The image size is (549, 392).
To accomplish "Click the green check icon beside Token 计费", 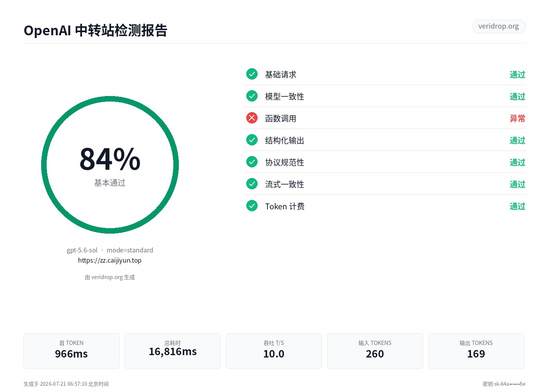I will pyautogui.click(x=252, y=205).
